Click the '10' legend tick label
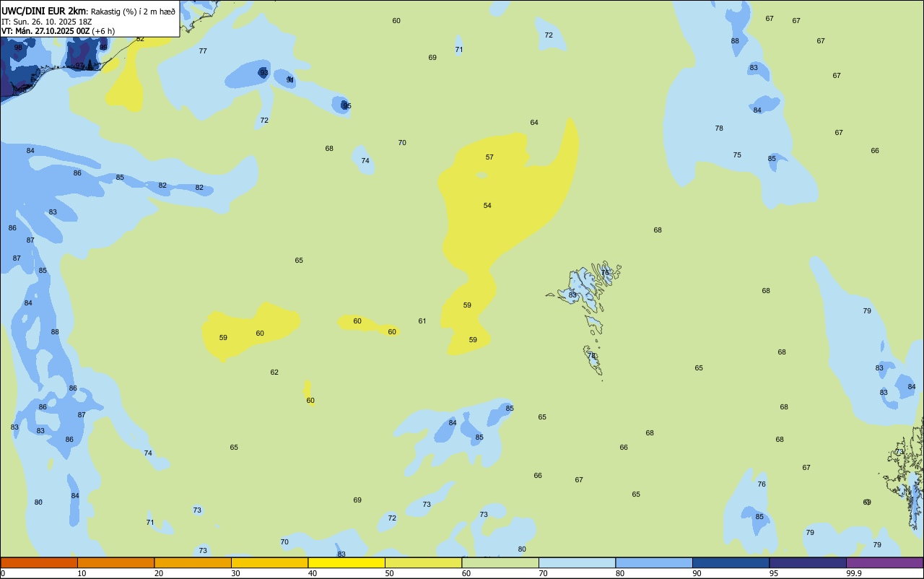Screen dimensions: 924x579 pos(82,573)
